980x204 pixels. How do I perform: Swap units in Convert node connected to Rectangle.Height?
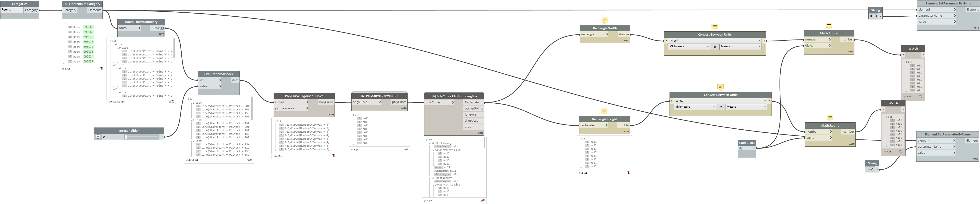tap(720, 107)
